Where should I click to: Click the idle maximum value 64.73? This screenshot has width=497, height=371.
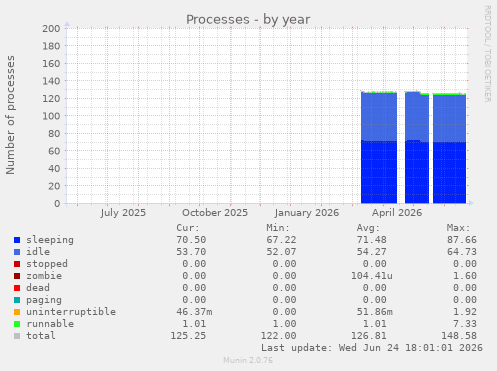coord(462,252)
